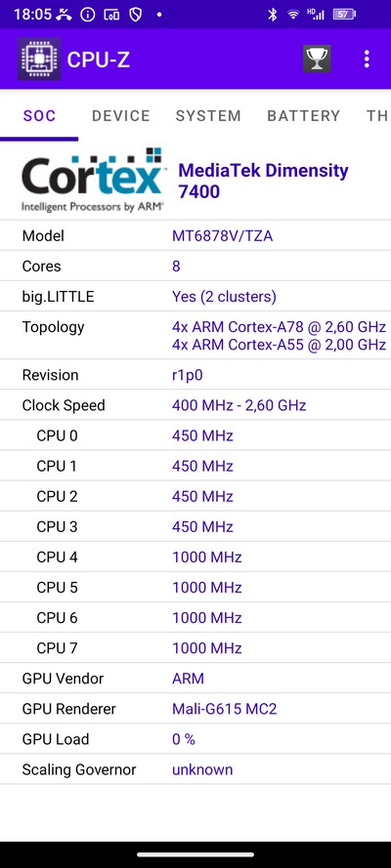Tap the missed call status icon
This screenshot has height=868, width=391.
pos(65,15)
